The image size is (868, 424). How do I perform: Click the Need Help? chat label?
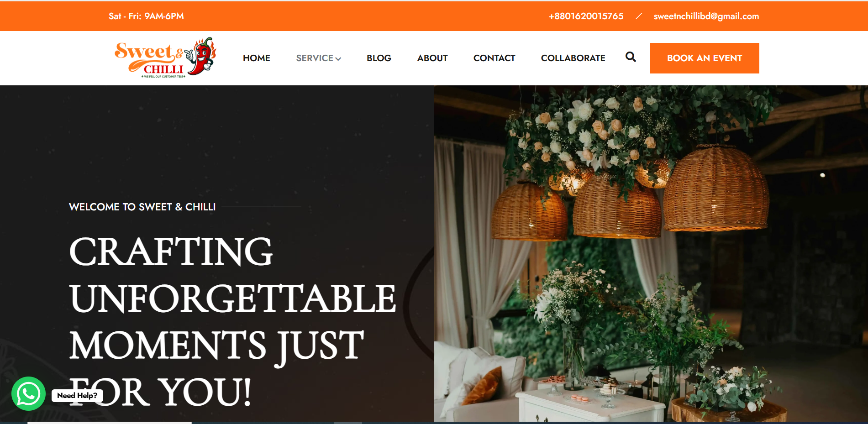(77, 395)
